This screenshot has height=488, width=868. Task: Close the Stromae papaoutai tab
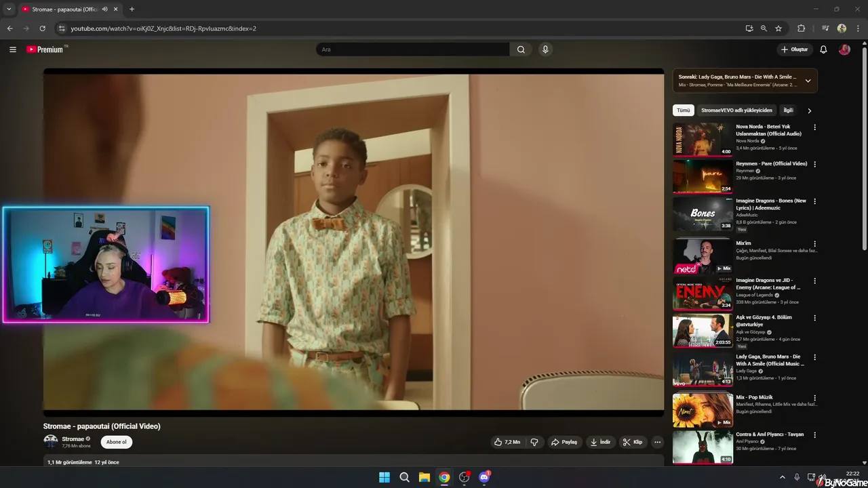(x=116, y=9)
